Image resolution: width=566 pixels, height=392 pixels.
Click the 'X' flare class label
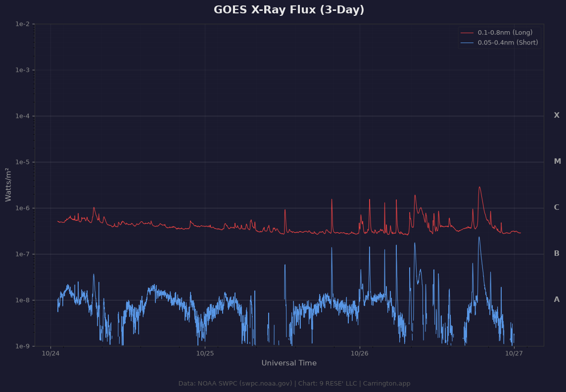tap(557, 115)
